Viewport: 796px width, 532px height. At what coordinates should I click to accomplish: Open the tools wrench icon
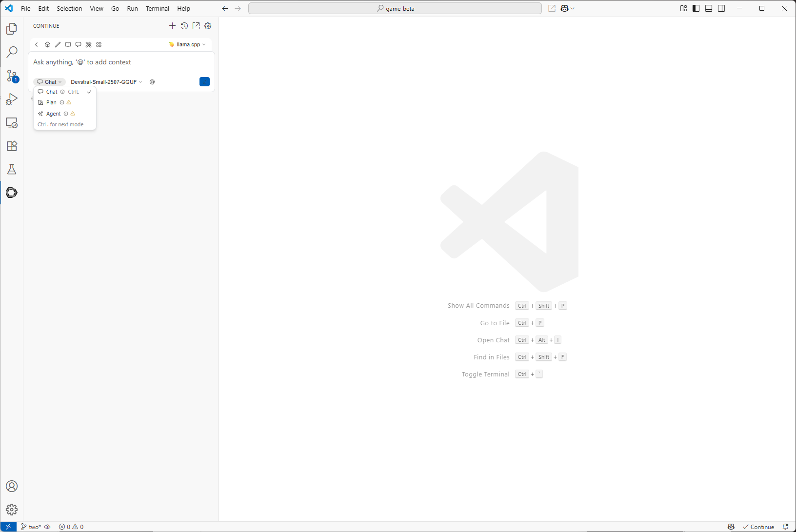coord(88,44)
